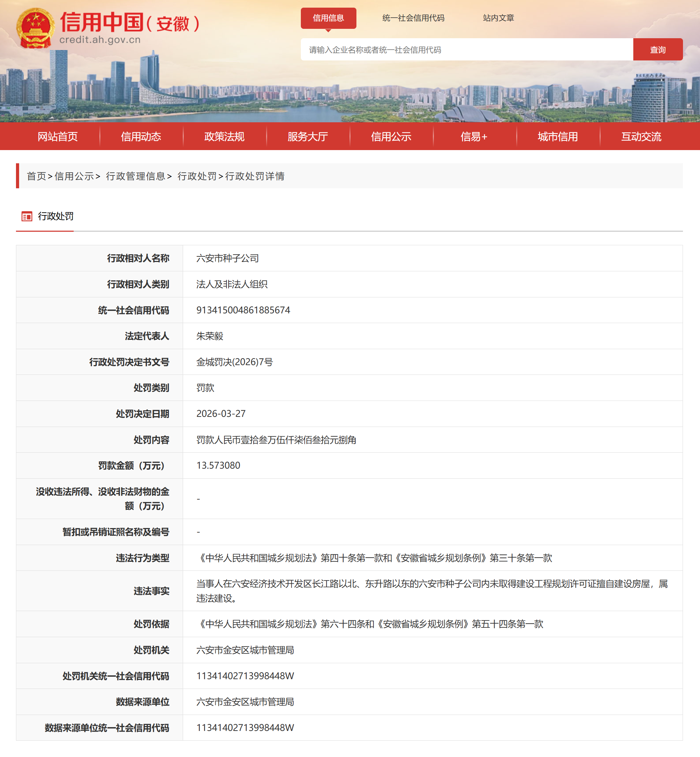Click 信用公示 breadcrumb link

[x=74, y=176]
